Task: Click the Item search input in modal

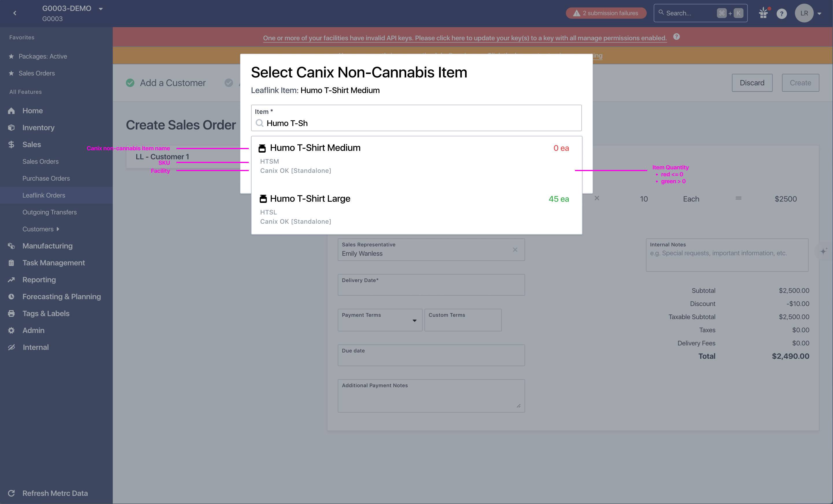Action: click(416, 118)
